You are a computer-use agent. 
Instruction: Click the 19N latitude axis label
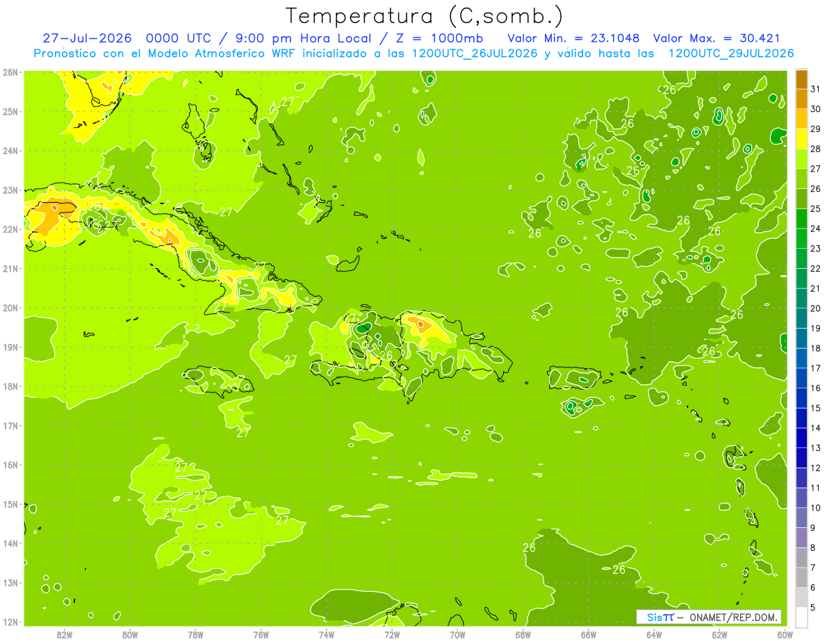(10, 347)
